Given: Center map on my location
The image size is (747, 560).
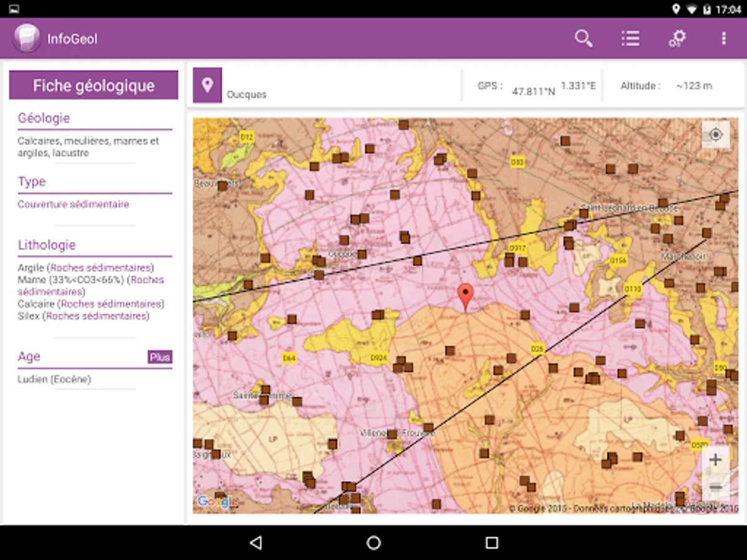Looking at the screenshot, I should (716, 134).
